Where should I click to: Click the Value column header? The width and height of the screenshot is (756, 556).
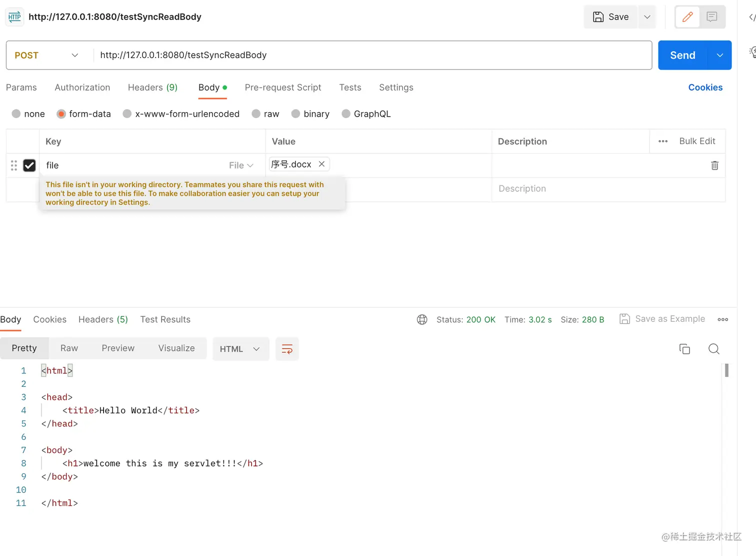tap(283, 141)
